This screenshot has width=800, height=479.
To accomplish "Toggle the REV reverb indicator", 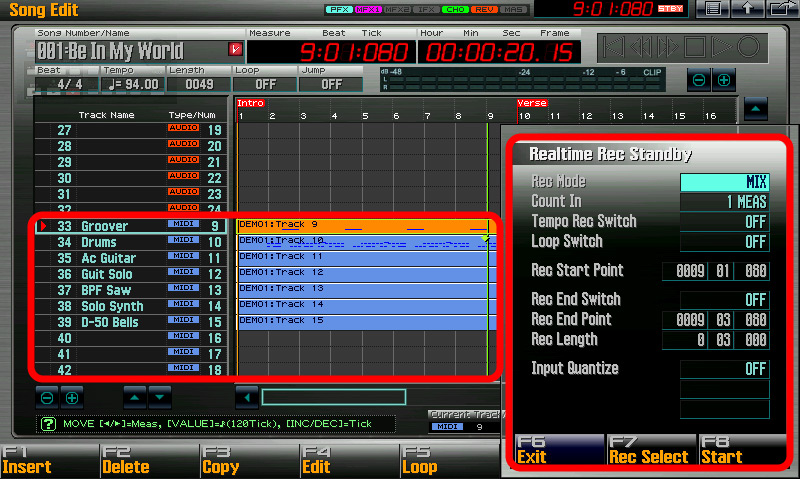I will (485, 9).
